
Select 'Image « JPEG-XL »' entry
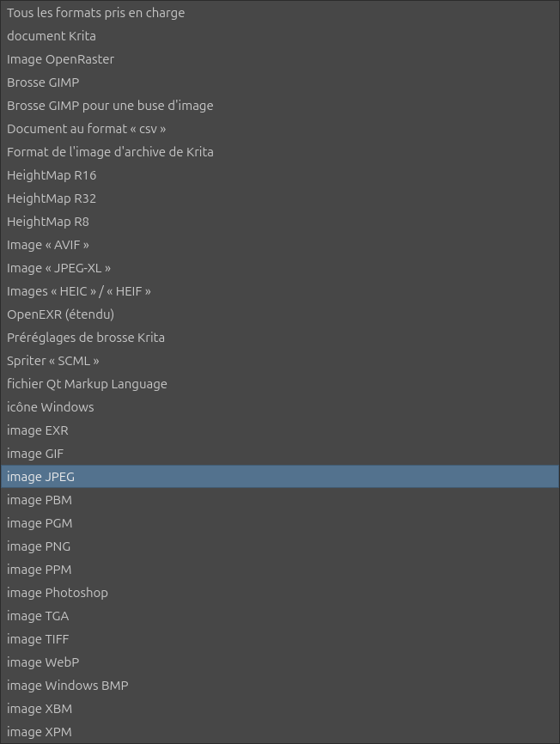tap(280, 269)
